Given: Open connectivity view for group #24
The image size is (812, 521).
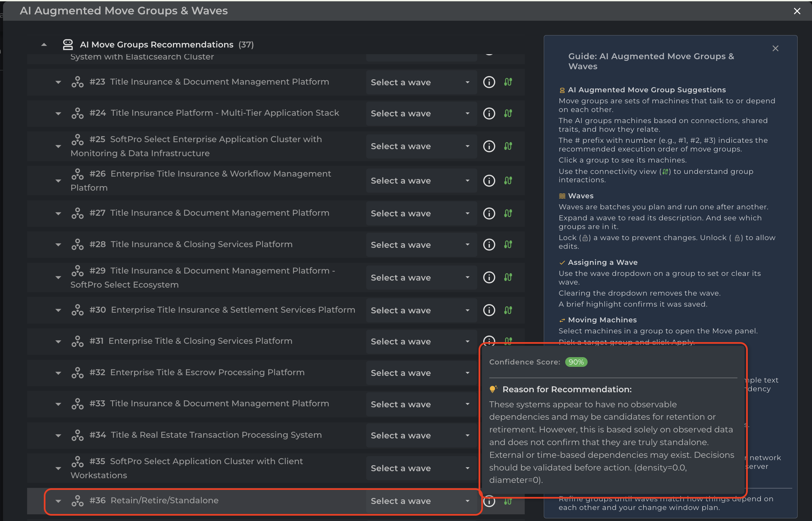Looking at the screenshot, I should pyautogui.click(x=508, y=113).
